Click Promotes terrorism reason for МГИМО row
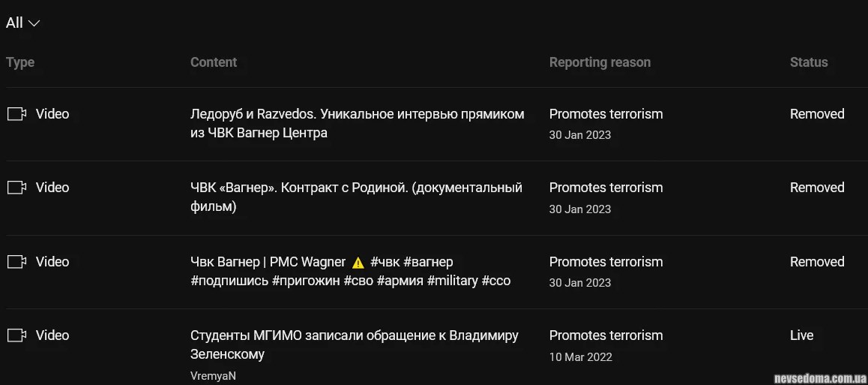 (606, 335)
